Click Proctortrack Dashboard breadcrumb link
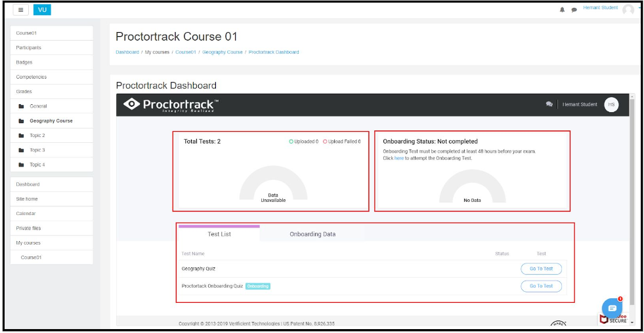The width and height of the screenshot is (644, 333). [x=274, y=52]
